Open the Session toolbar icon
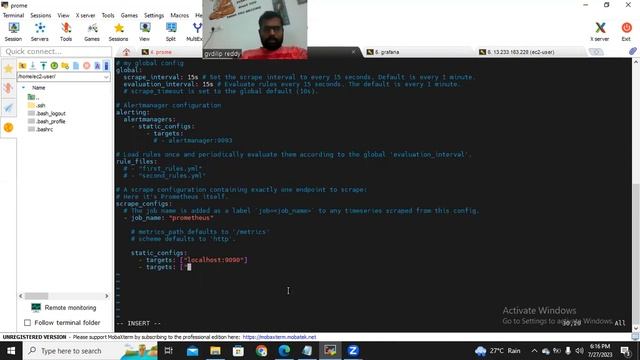640x360 pixels. point(13,32)
